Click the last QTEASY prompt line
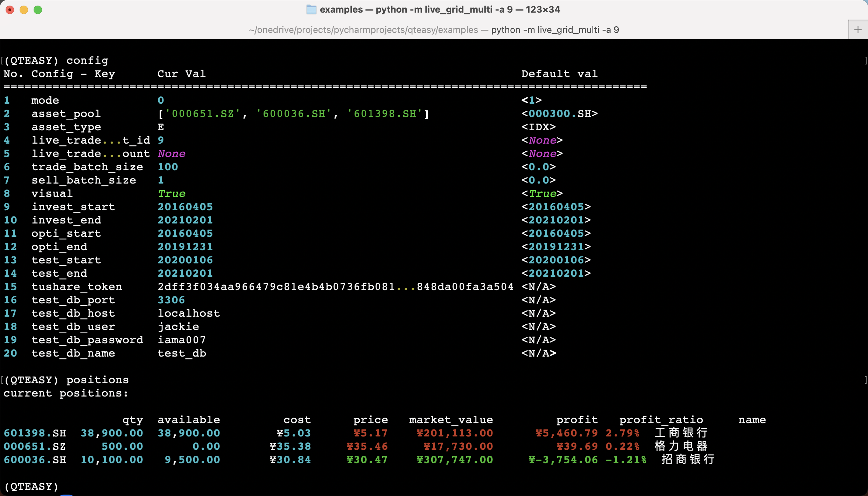Image resolution: width=868 pixels, height=496 pixels. click(x=31, y=487)
